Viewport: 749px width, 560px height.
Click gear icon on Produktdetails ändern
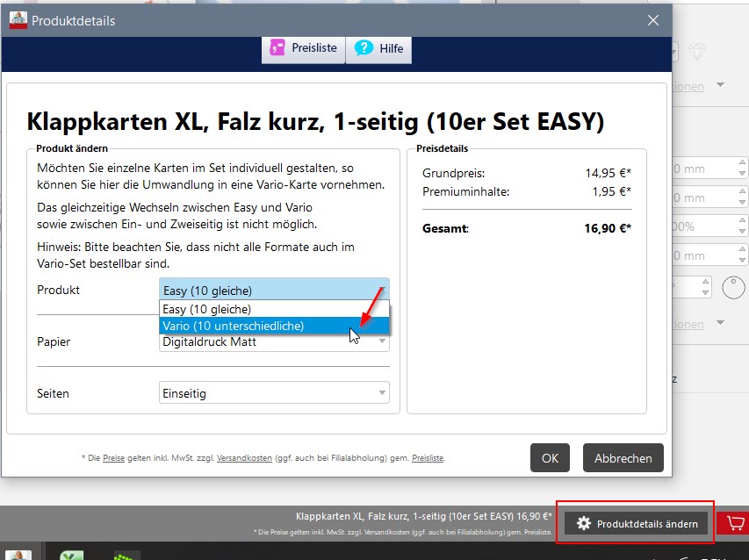(x=584, y=524)
